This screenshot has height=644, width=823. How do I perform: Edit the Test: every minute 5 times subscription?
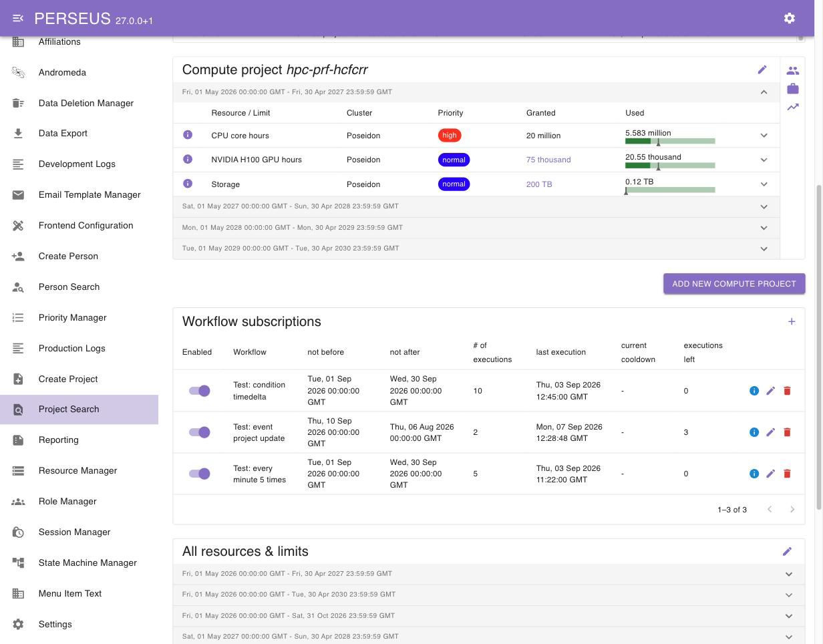770,474
